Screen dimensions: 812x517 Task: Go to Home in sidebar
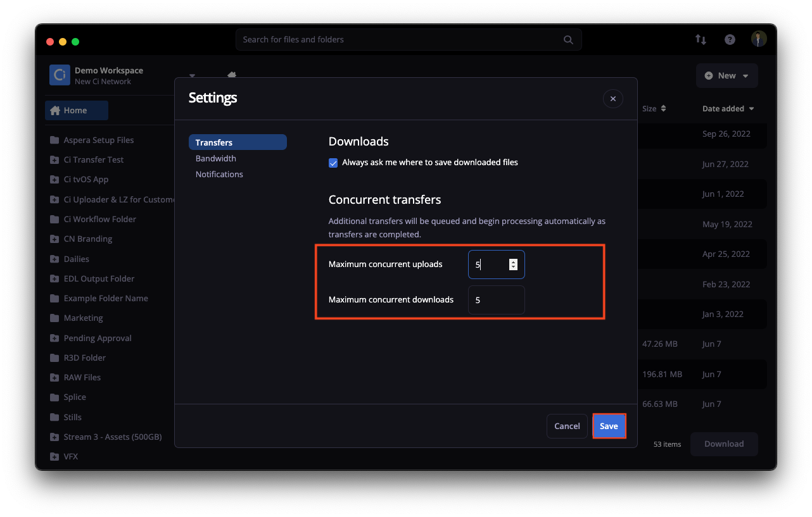[x=77, y=110]
